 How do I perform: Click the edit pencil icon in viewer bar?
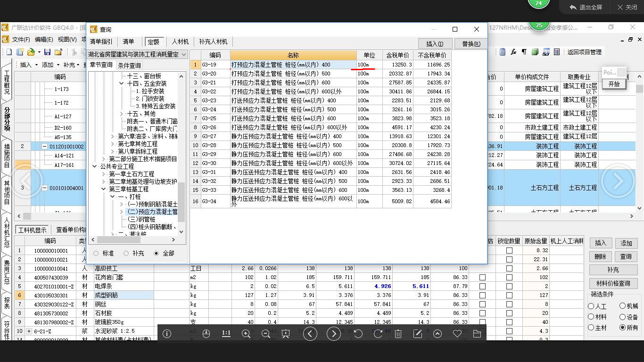coord(418,334)
